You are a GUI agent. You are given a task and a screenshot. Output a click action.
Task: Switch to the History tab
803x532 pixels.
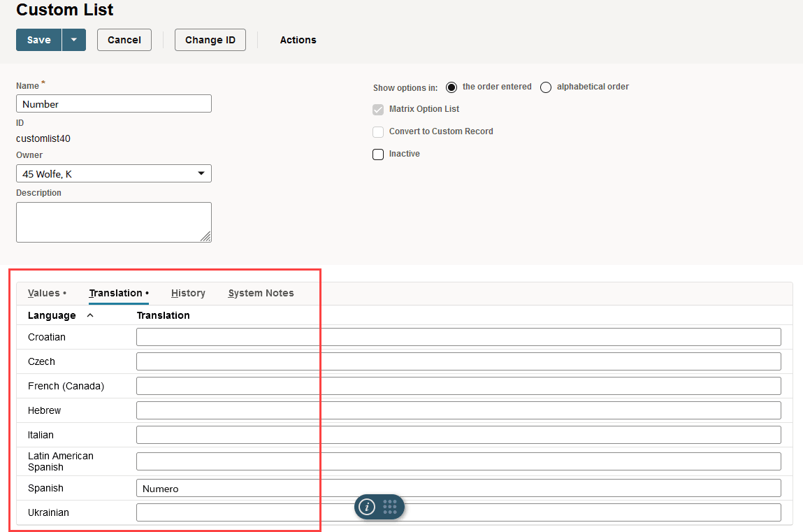188,293
